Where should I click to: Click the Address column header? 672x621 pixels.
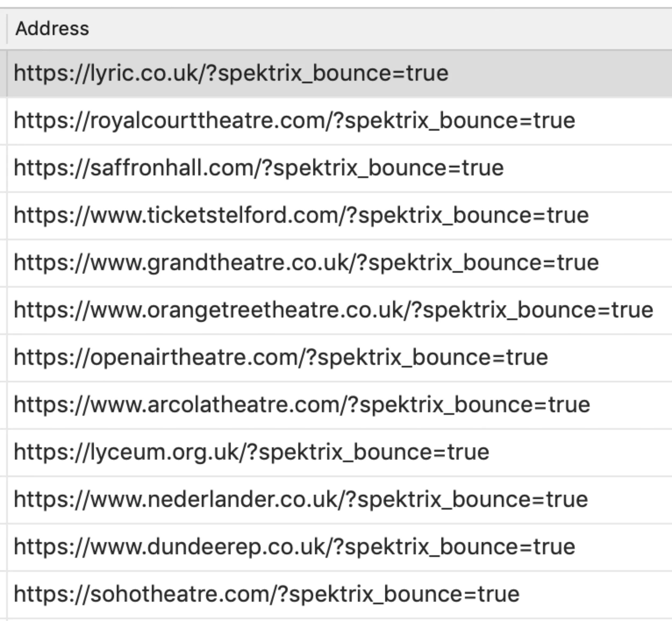click(x=52, y=28)
